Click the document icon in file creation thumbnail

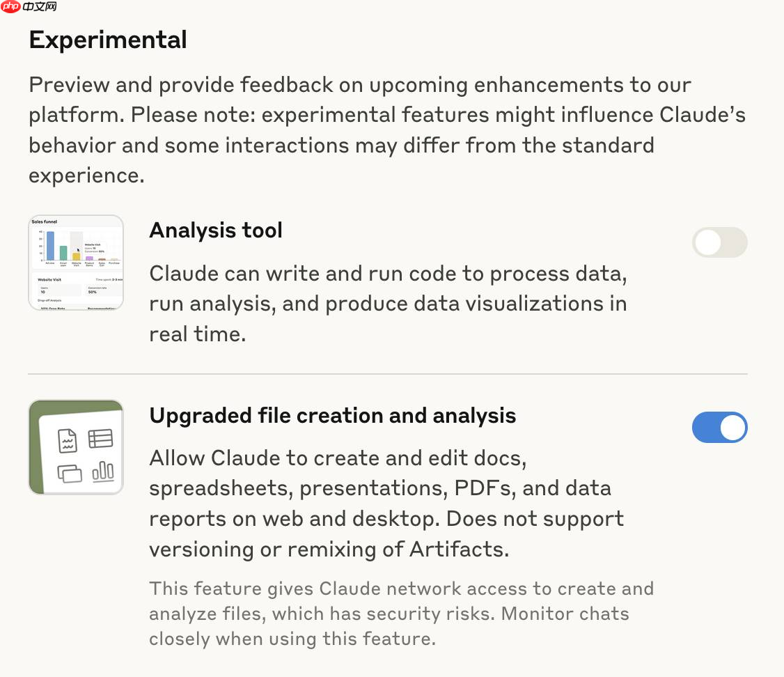68,440
